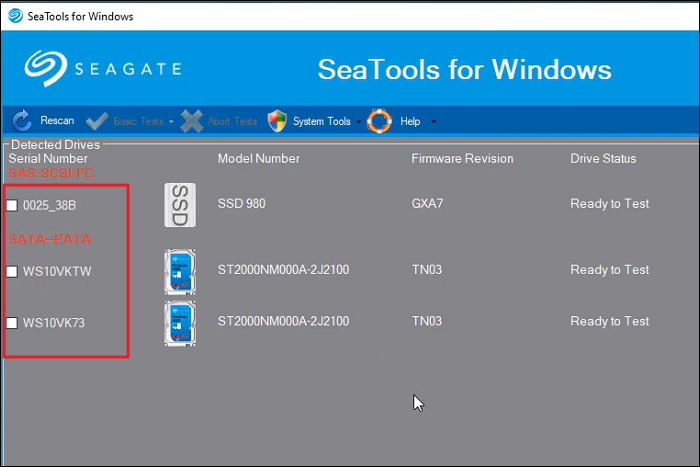
Task: Click the SeaTools for Windows banner title
Action: tap(464, 69)
